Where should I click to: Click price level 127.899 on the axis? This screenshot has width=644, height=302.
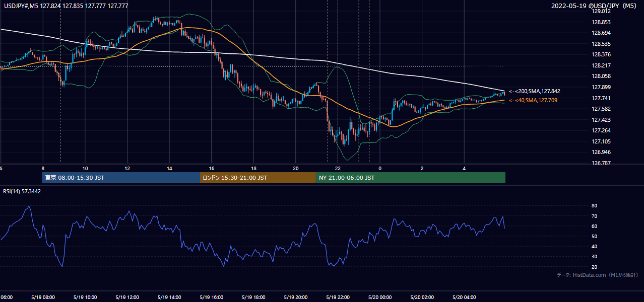coord(602,87)
